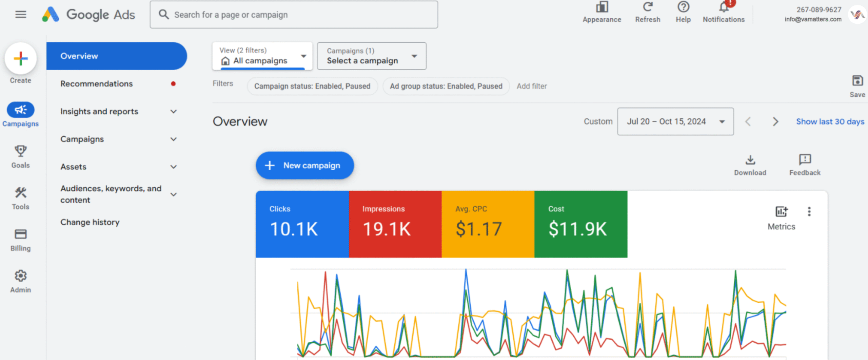Open Goals trophy icon in sidebar

[21, 152]
